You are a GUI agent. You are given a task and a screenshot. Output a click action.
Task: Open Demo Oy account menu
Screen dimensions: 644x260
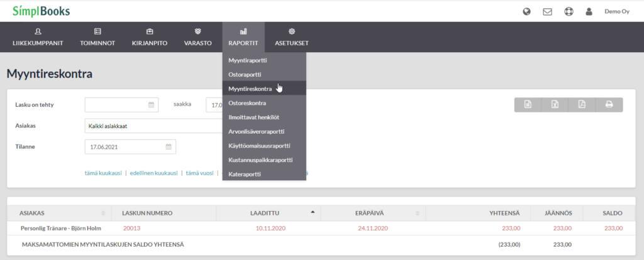tap(617, 11)
